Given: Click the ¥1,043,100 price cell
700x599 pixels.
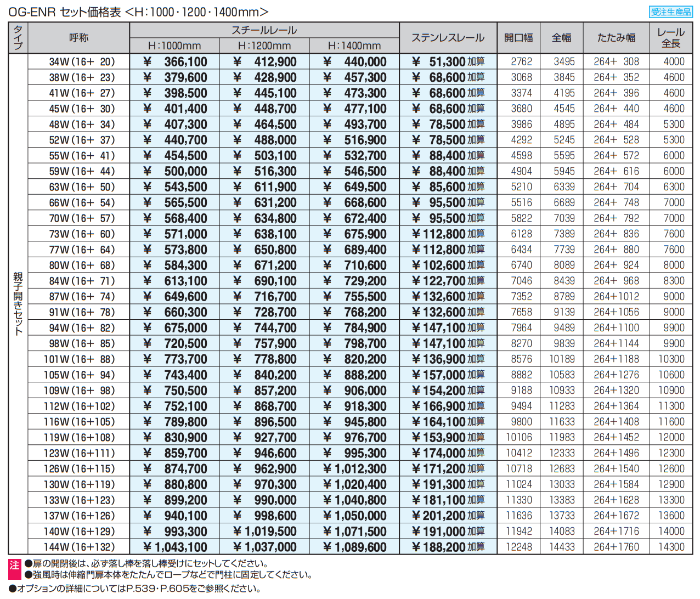Looking at the screenshot, I should coord(175,547).
